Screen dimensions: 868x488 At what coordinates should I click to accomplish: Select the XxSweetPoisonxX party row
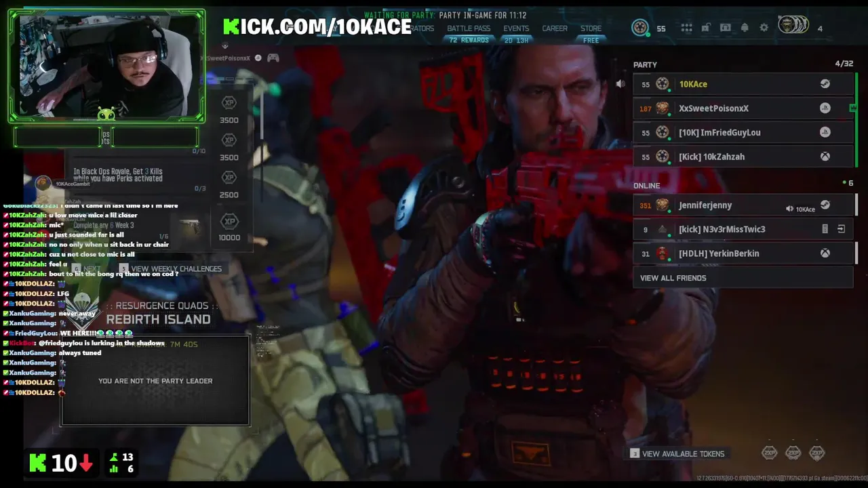(743, 108)
